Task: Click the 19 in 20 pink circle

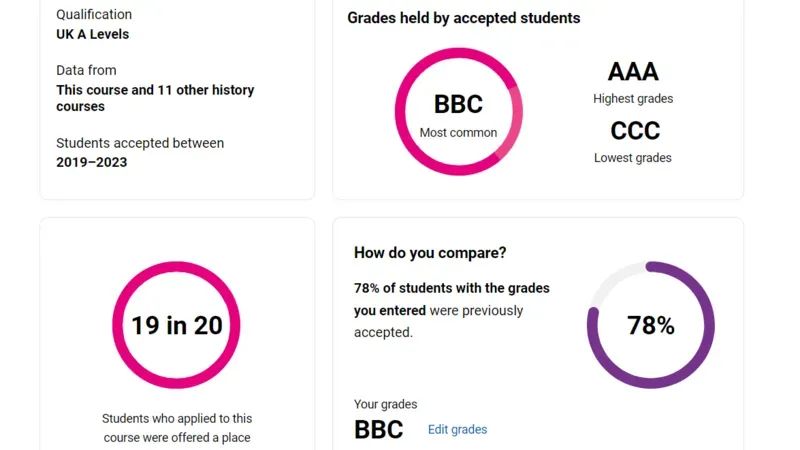Action: 177,325
